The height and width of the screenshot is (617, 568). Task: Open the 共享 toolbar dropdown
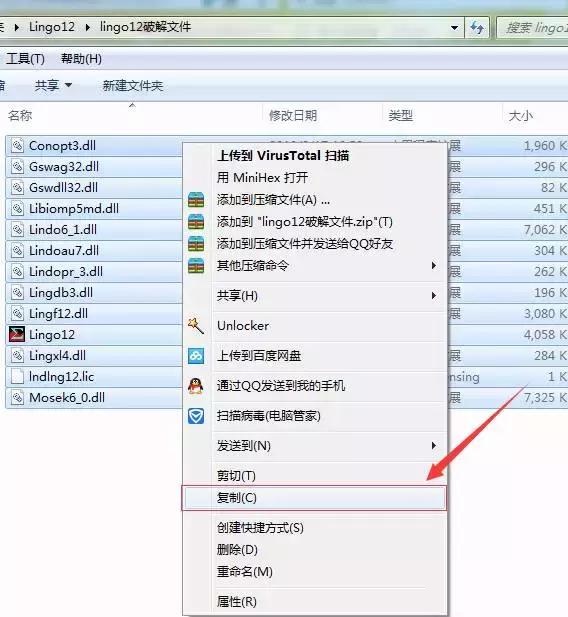click(x=53, y=85)
